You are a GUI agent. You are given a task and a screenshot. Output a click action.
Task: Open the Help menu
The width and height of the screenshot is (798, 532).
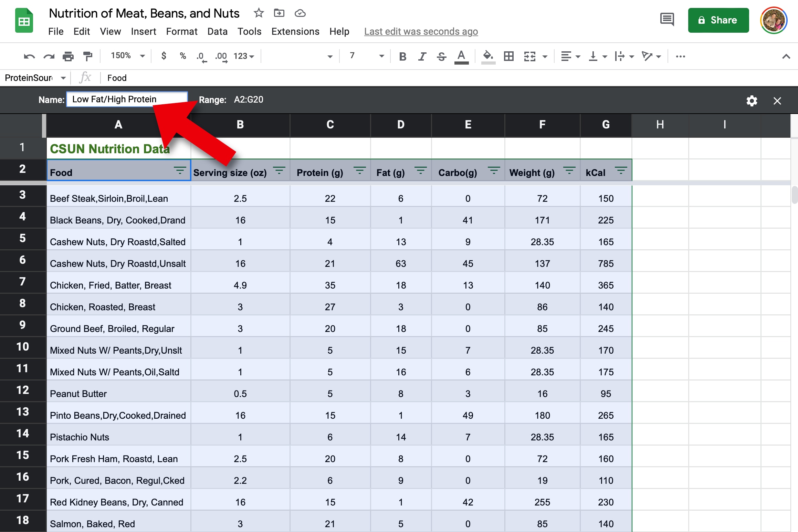coord(339,32)
